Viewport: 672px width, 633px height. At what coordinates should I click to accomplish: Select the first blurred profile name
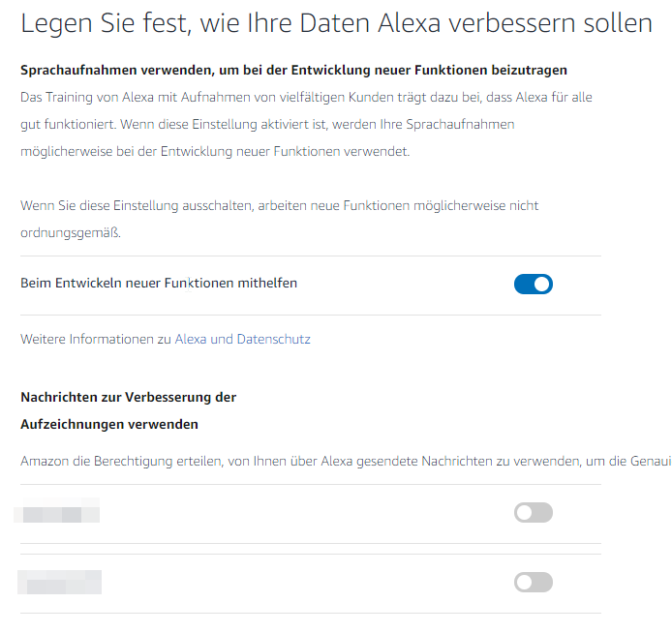pos(56,510)
